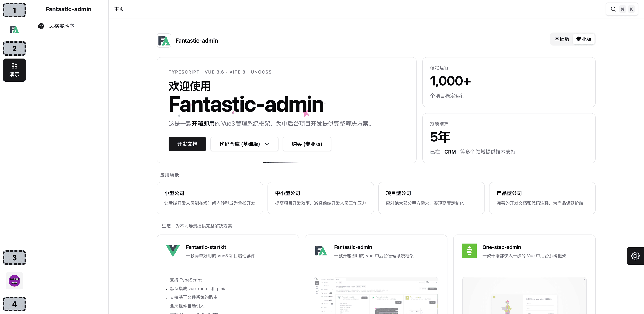
Task: Click the 个项目稳定运行 caption
Action: (x=447, y=96)
